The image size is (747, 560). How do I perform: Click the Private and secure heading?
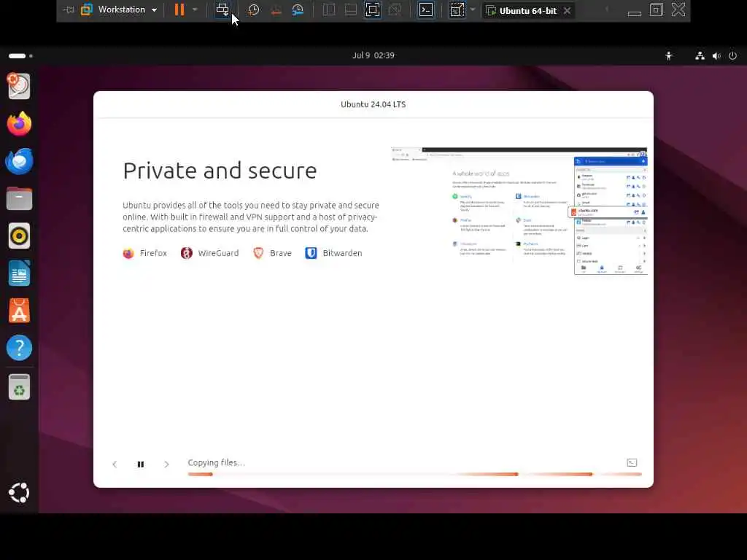220,171
